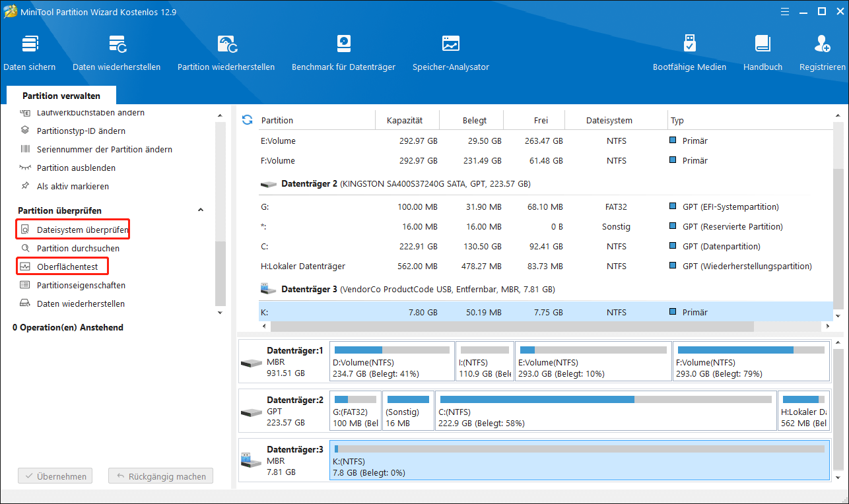This screenshot has width=849, height=504.
Task: Open the Handbuch
Action: point(763,53)
